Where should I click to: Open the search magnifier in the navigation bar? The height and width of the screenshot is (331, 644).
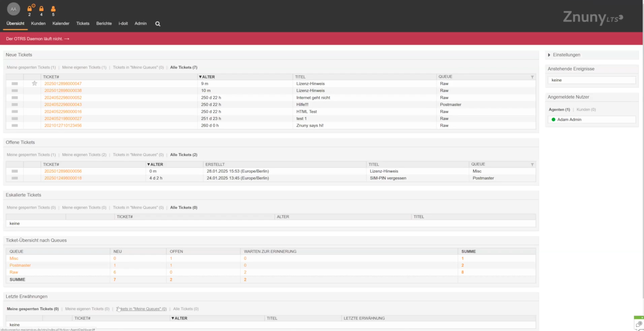[157, 24]
